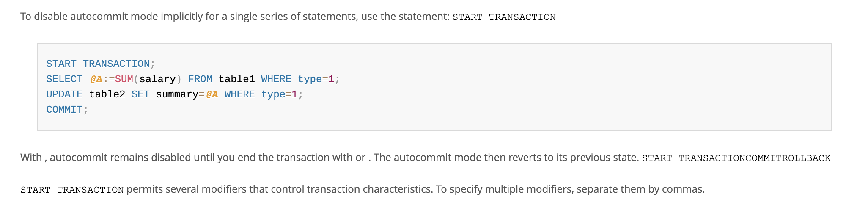Click table2 in the UPDATE statement

107,94
